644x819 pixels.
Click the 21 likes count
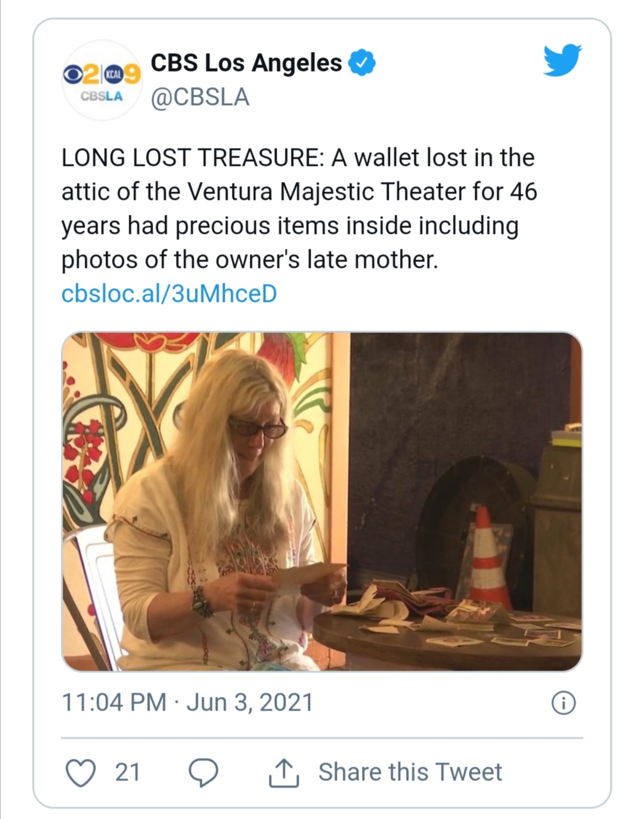[x=127, y=772]
